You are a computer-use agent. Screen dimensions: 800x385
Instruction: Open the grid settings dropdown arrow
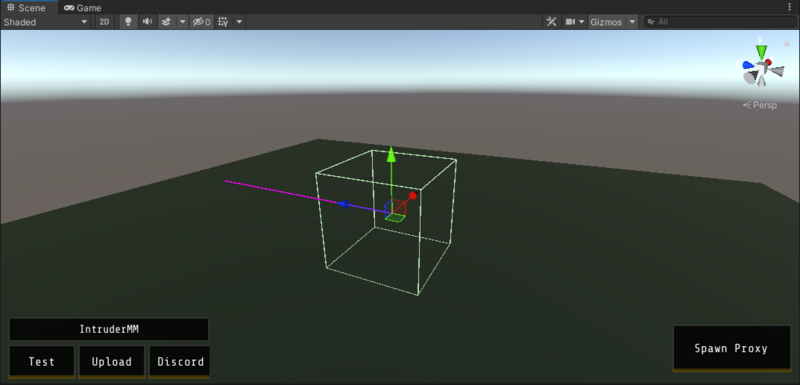pos(239,22)
